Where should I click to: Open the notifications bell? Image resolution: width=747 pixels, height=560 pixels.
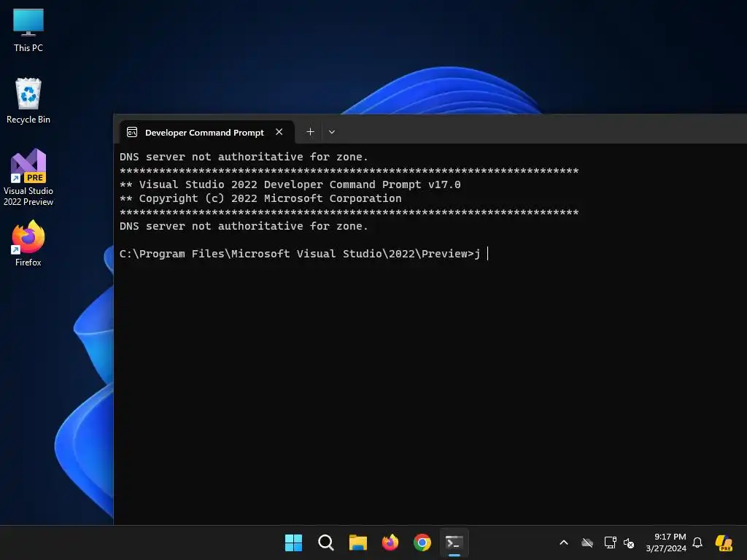697,542
